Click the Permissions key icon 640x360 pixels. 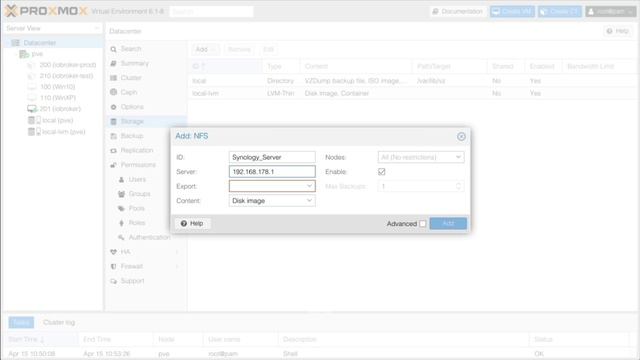(113, 165)
